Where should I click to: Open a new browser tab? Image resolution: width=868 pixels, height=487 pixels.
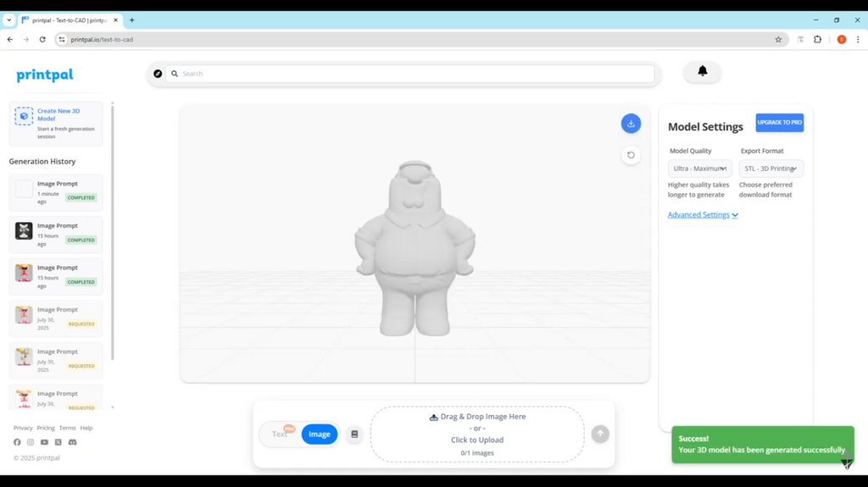pos(131,20)
